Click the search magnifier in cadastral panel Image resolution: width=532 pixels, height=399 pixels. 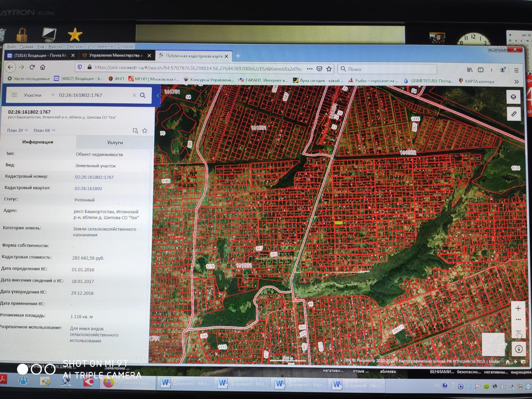(x=143, y=95)
